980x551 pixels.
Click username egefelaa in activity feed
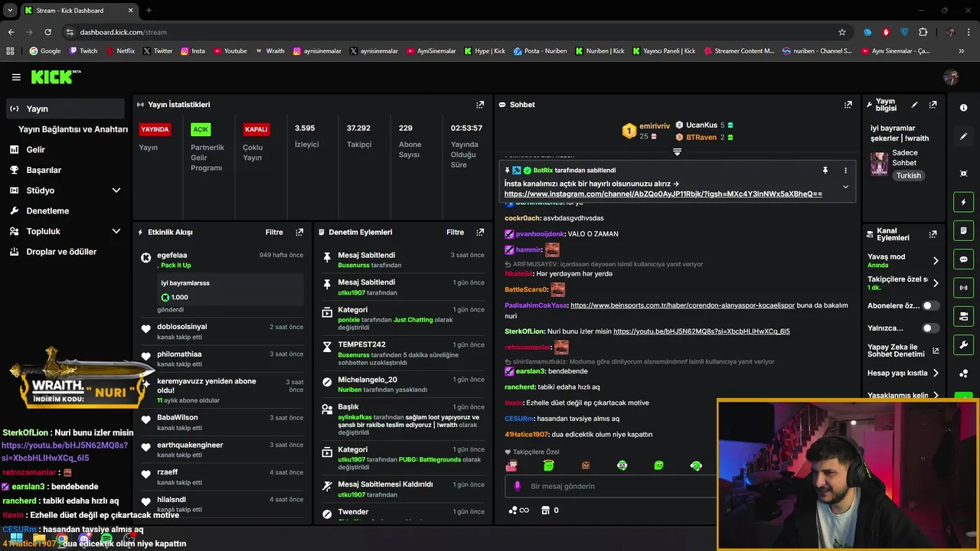point(172,255)
